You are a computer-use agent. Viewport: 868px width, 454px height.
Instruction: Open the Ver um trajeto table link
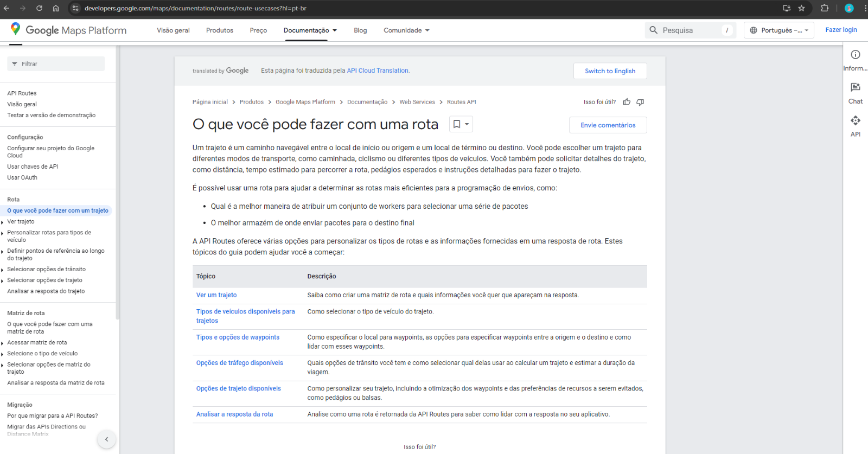point(216,295)
